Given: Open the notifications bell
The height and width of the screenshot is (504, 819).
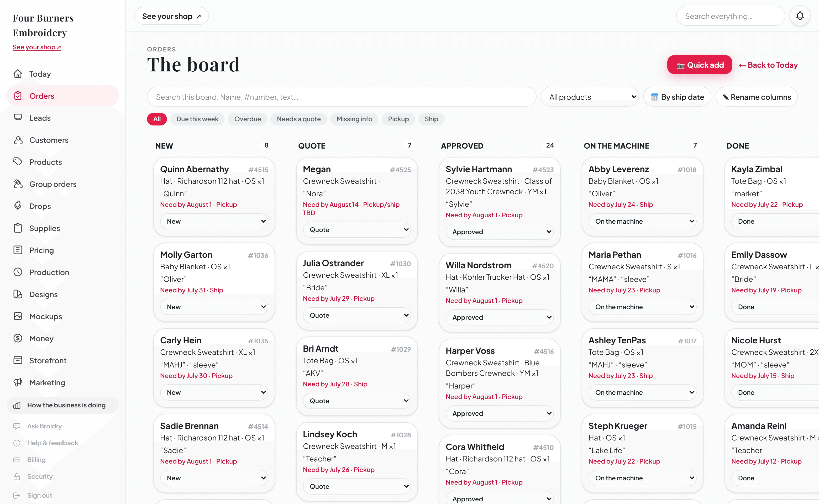Looking at the screenshot, I should click(x=800, y=16).
